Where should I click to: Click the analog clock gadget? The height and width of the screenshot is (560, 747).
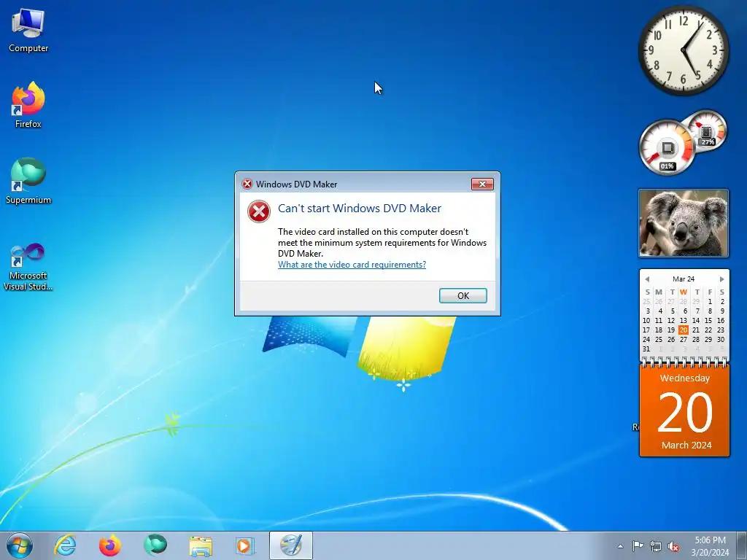pyautogui.click(x=684, y=50)
